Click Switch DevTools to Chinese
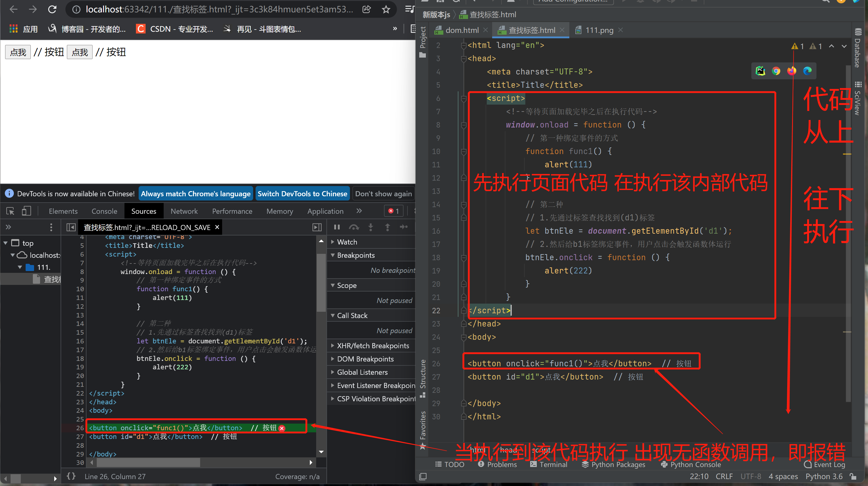The height and width of the screenshot is (486, 868). (x=302, y=194)
